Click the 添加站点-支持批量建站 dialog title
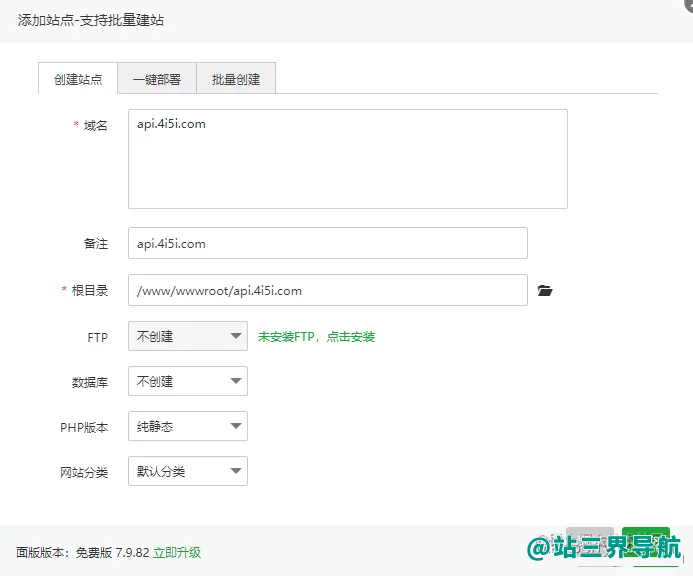The width and height of the screenshot is (693, 576). 91,20
